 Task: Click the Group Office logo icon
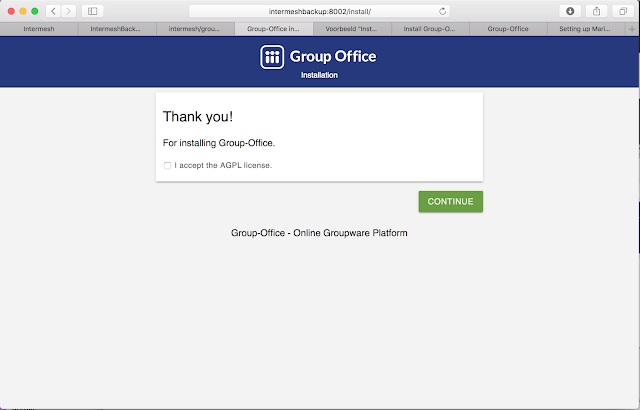click(273, 57)
